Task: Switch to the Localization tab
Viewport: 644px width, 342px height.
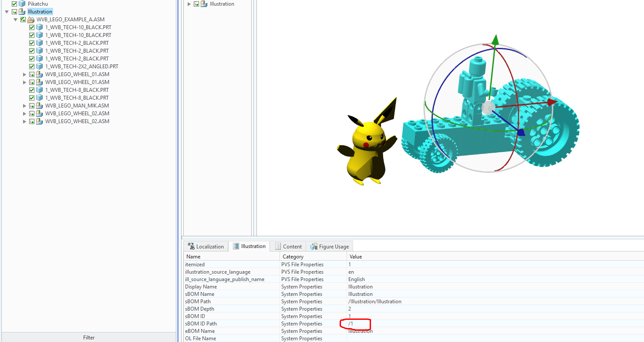Action: [x=206, y=246]
